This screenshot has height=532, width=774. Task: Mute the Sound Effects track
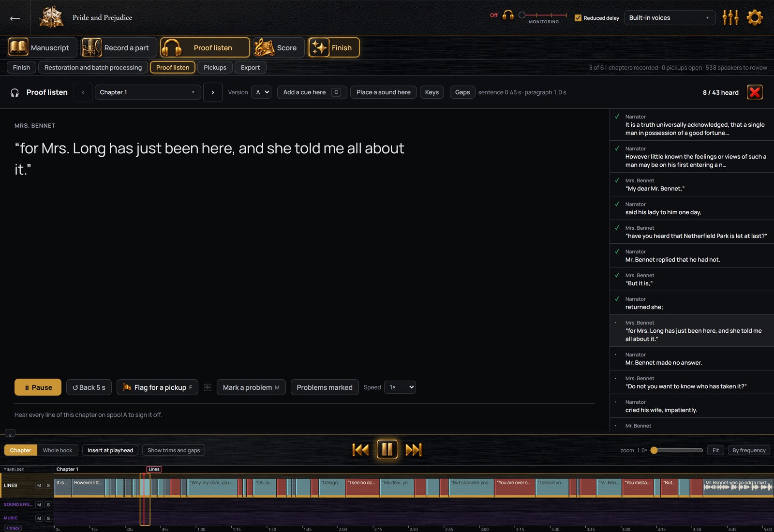[39, 505]
